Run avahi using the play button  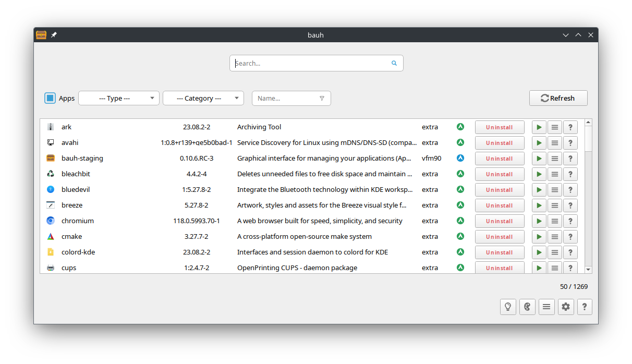pyautogui.click(x=539, y=143)
